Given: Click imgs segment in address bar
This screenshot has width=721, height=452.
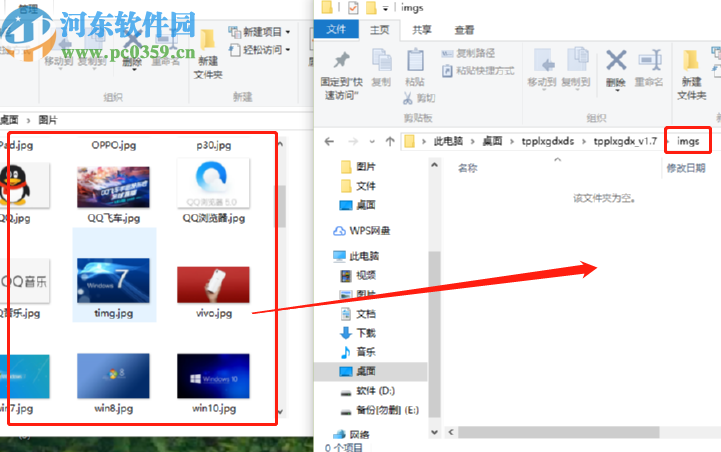Looking at the screenshot, I should 688,141.
